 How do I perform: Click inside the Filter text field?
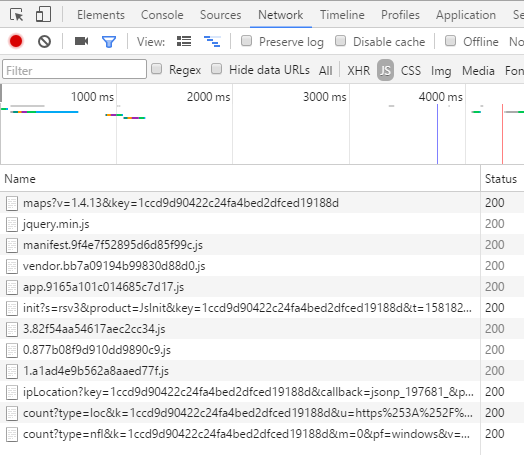click(x=74, y=69)
